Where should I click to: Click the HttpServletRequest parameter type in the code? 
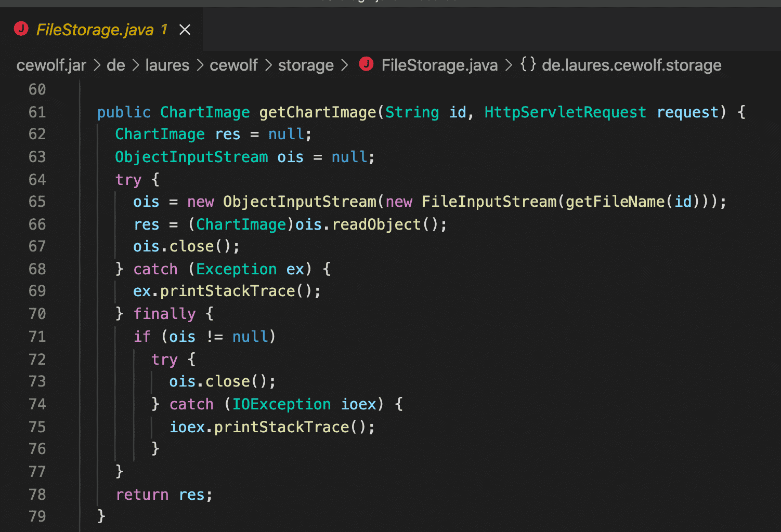565,112
